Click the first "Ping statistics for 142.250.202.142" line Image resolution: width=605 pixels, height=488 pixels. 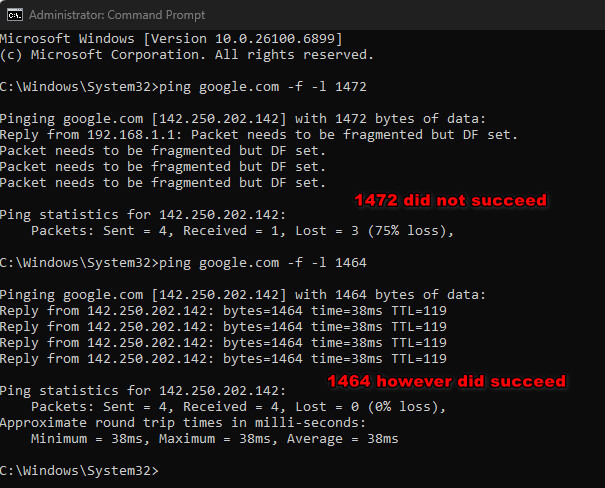pos(142,215)
